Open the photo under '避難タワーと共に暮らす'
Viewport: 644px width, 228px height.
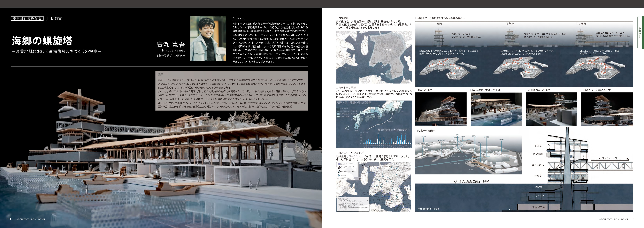click(x=607, y=109)
